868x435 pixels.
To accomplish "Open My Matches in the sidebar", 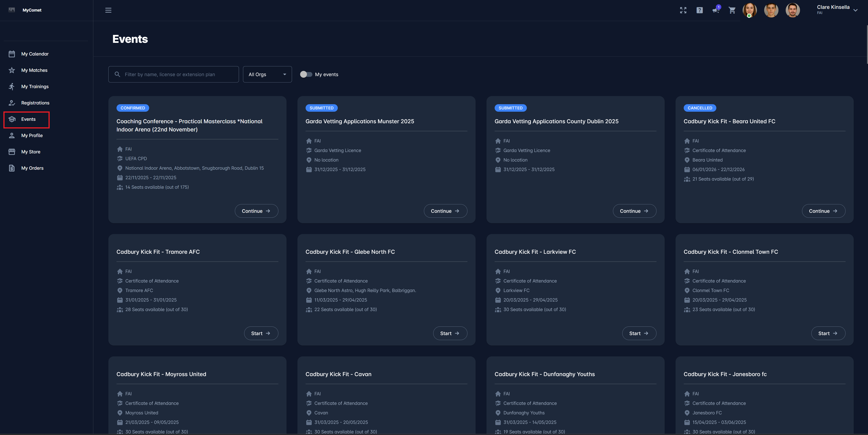I will [34, 70].
